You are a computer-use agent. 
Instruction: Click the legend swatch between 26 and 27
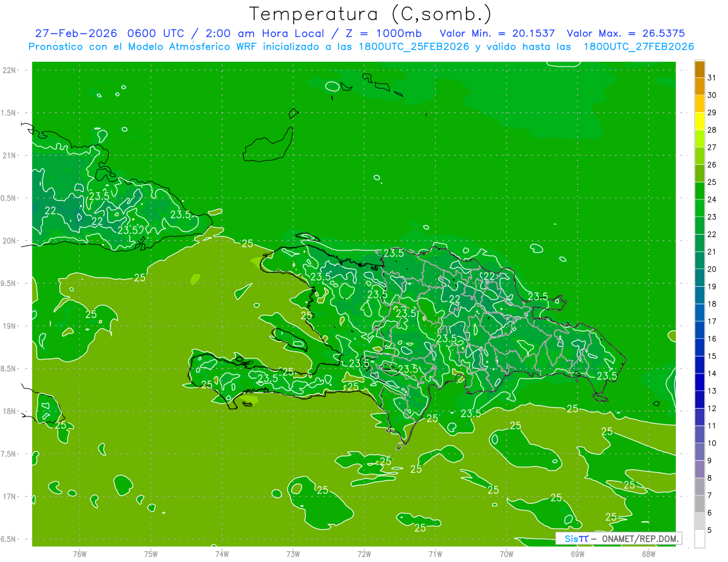pos(699,156)
